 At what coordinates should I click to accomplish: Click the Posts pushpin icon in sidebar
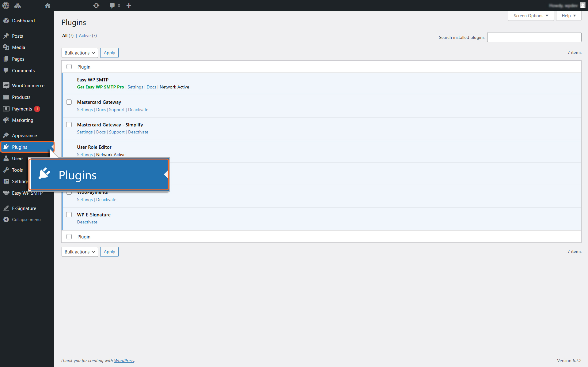point(6,36)
